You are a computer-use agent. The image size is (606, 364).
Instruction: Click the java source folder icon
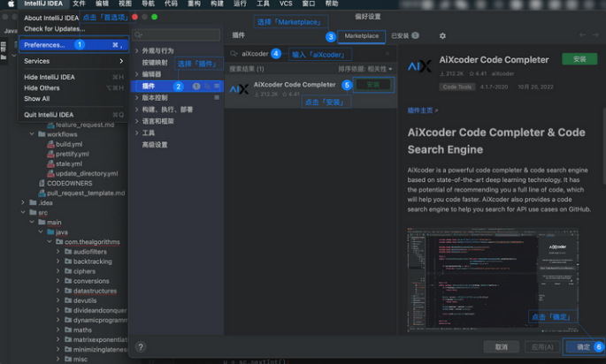click(x=50, y=232)
